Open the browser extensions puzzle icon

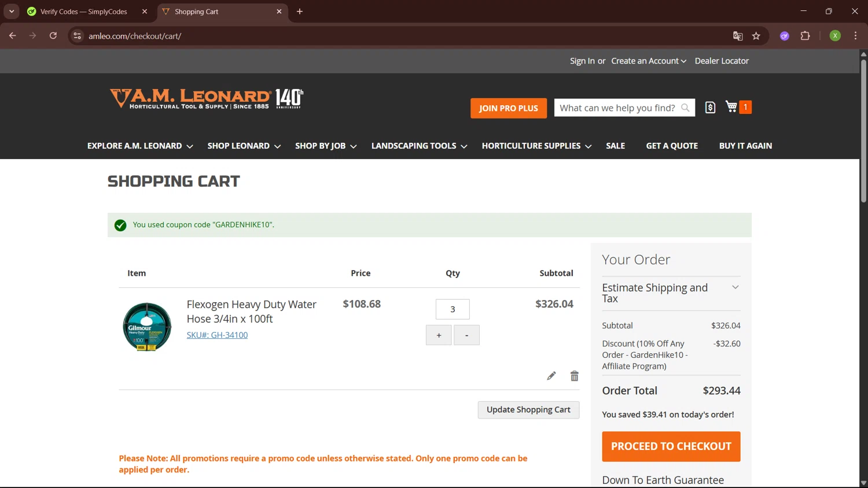(805, 36)
